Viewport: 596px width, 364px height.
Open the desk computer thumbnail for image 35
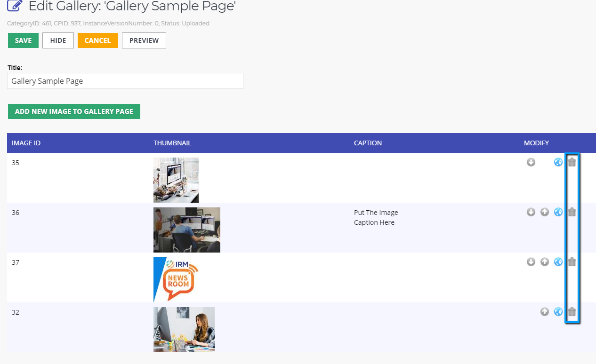tap(176, 180)
